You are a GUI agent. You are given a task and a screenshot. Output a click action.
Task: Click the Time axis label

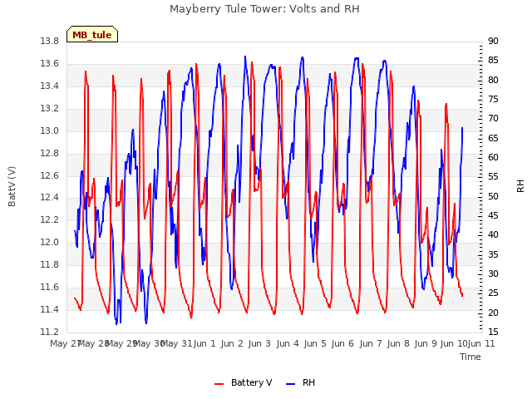tap(470, 357)
